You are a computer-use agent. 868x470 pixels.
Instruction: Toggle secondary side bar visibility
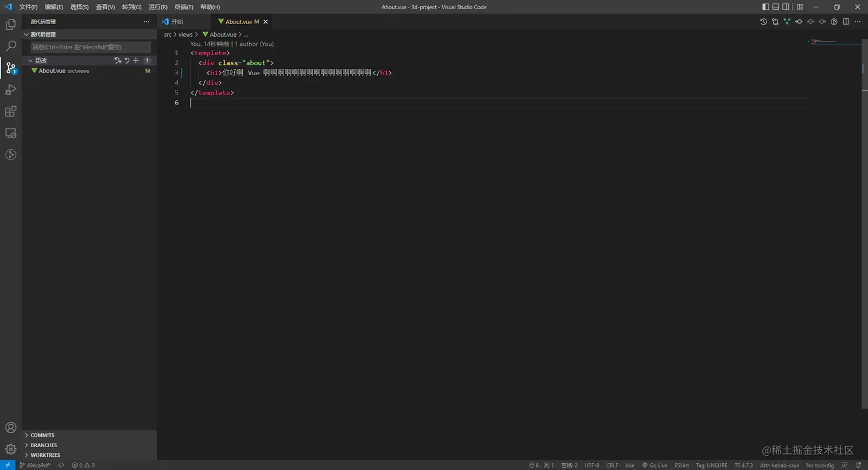click(x=786, y=7)
